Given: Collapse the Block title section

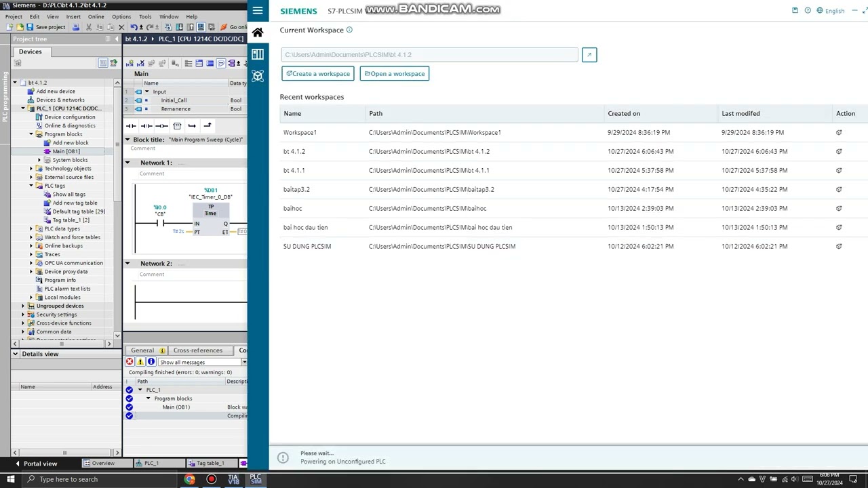Looking at the screenshot, I should pos(127,140).
